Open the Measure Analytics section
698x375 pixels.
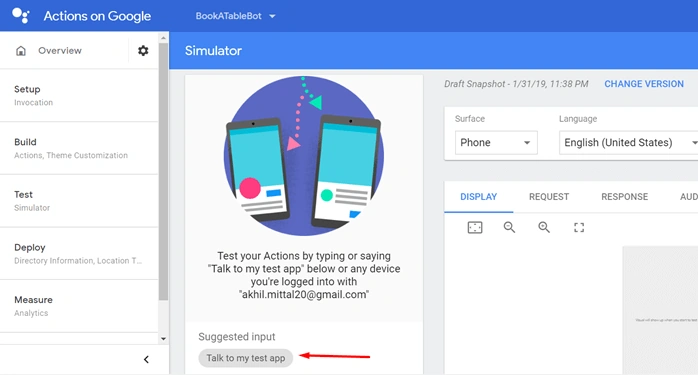click(x=79, y=306)
